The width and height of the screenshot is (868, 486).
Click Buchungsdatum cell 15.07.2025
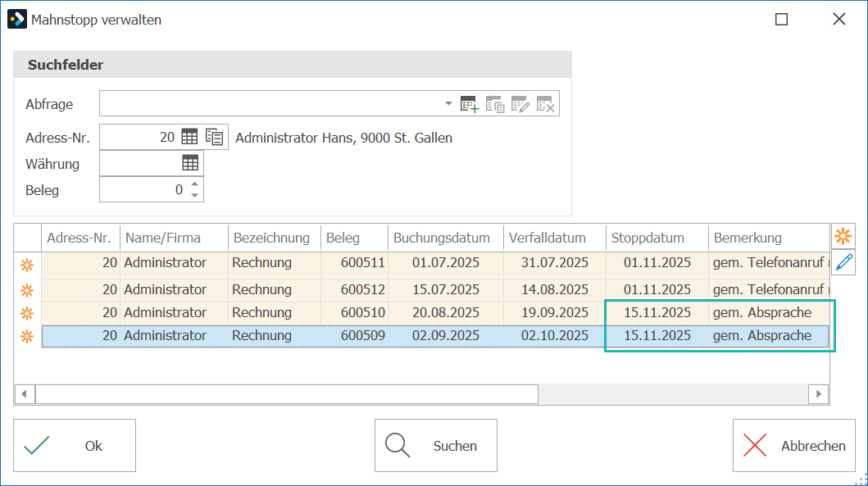(446, 289)
